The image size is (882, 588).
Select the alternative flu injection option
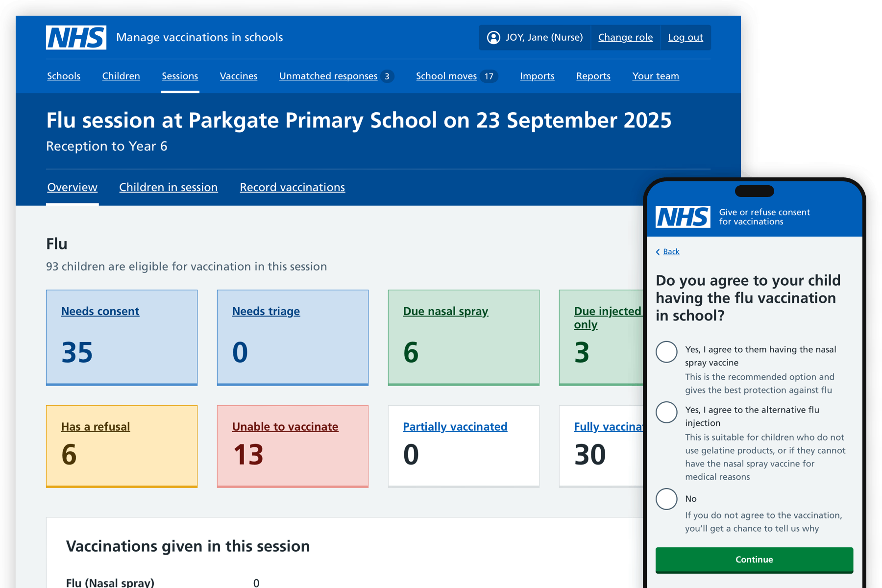click(666, 412)
